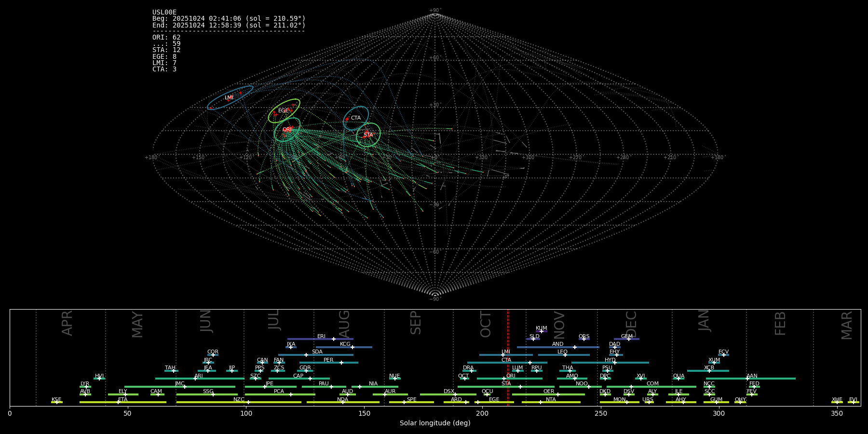This screenshot has height=434, width=868.
Task: Click the ETA shower label in timeline
Action: tap(123, 400)
